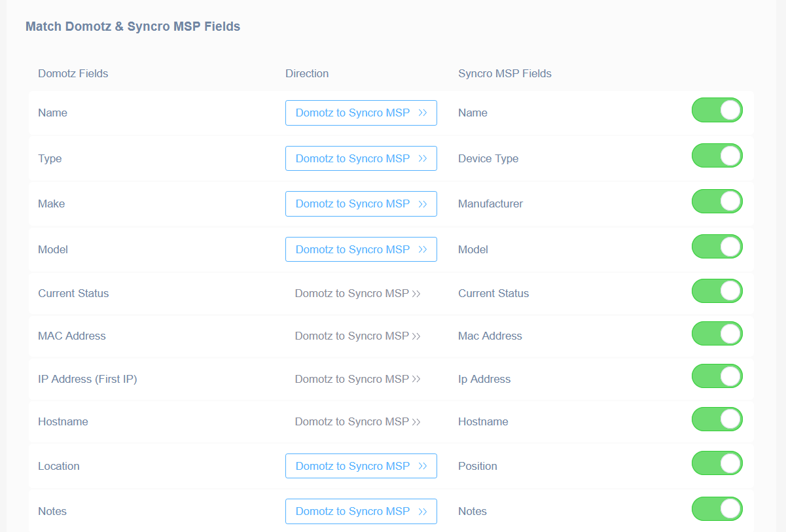
Task: Select the Domotz 'Type' field label
Action: point(50,158)
